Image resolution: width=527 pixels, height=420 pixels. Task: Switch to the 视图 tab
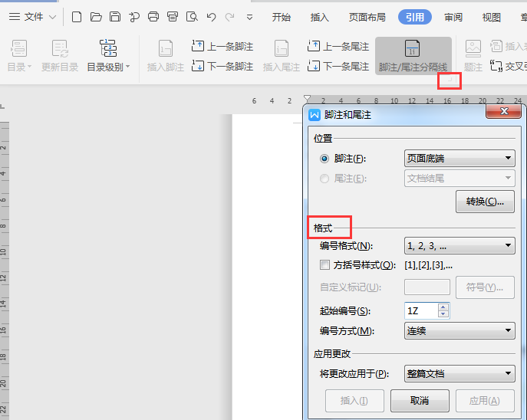point(492,17)
